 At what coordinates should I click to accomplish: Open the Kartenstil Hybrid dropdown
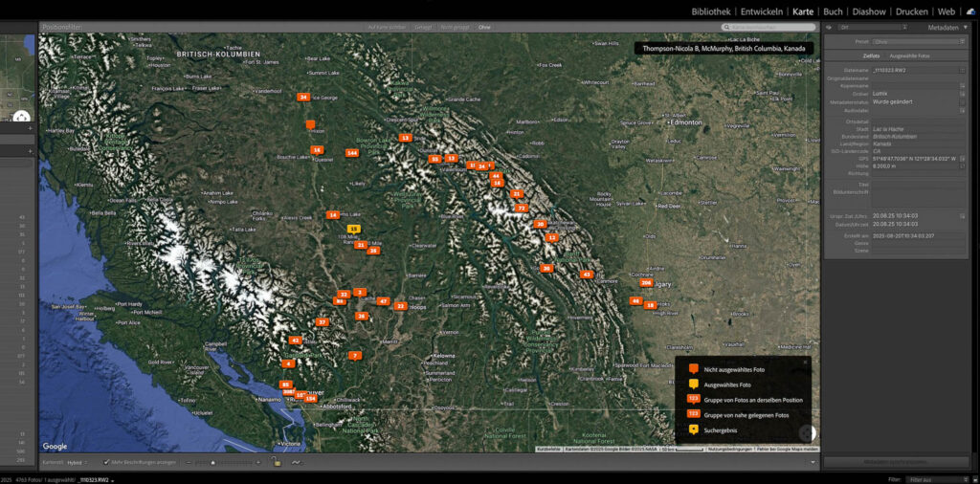pyautogui.click(x=78, y=462)
